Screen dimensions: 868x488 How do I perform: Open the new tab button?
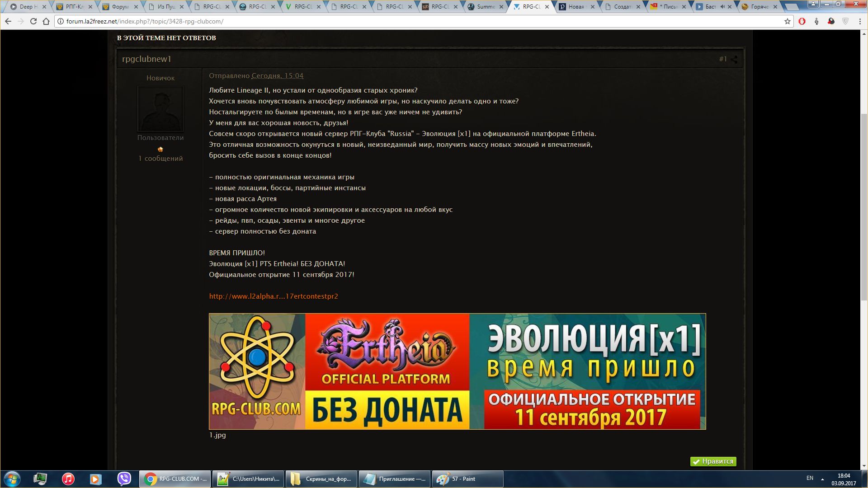[x=793, y=7]
